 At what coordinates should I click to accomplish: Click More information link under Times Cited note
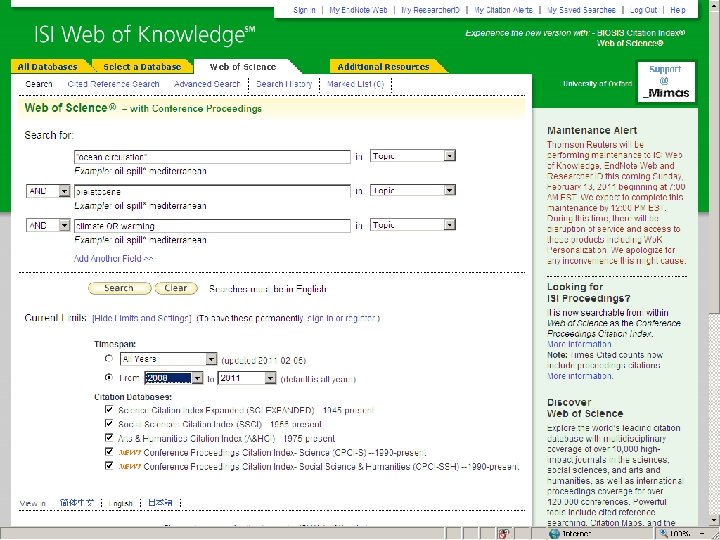(579, 376)
